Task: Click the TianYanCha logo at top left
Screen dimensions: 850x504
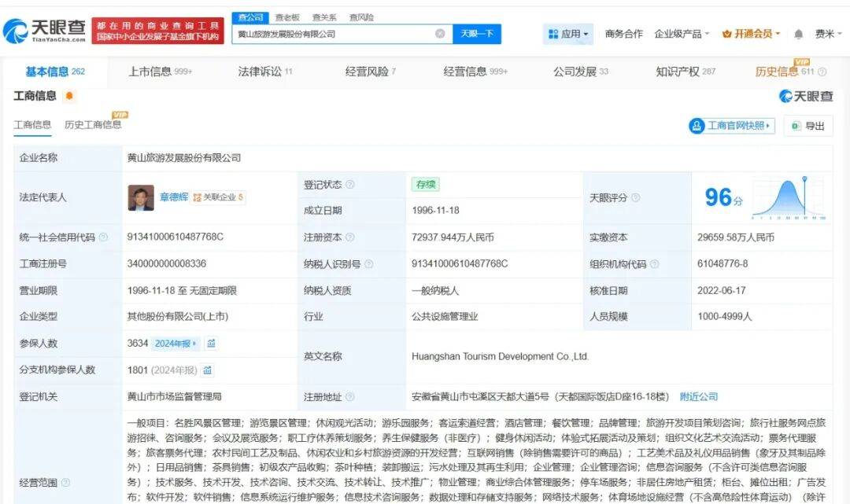Action: [x=44, y=31]
